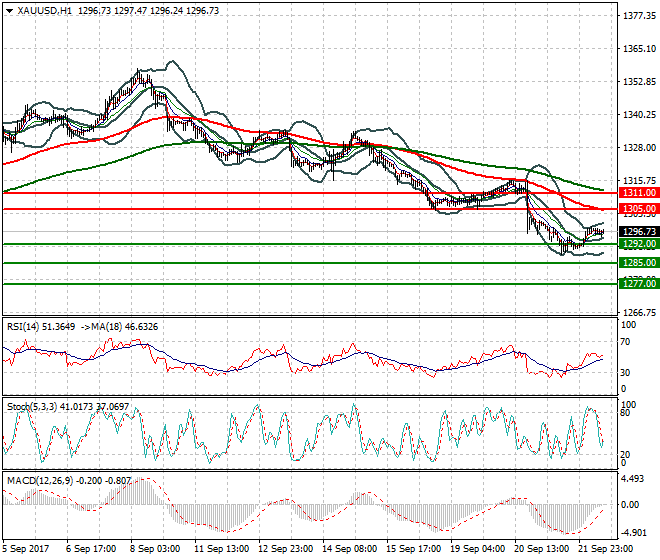Click the 11 Sep 13:00 time axis label
The width and height of the screenshot is (660, 560).
click(221, 549)
